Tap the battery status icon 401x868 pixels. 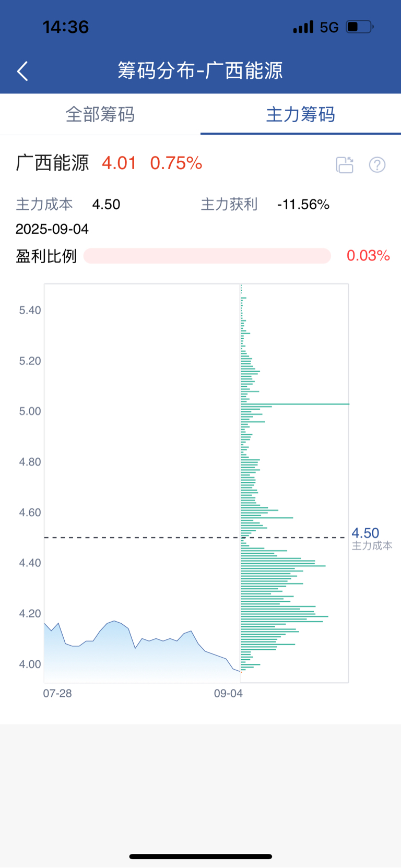[360, 27]
